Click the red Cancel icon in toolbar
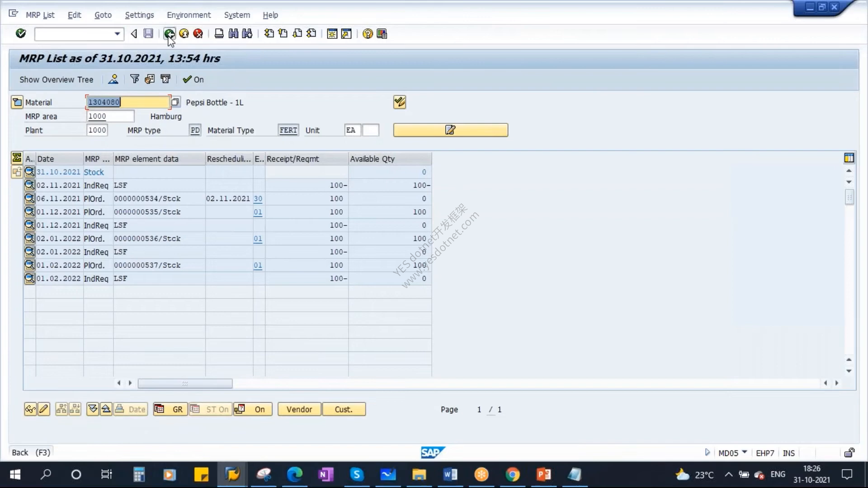 [198, 33]
